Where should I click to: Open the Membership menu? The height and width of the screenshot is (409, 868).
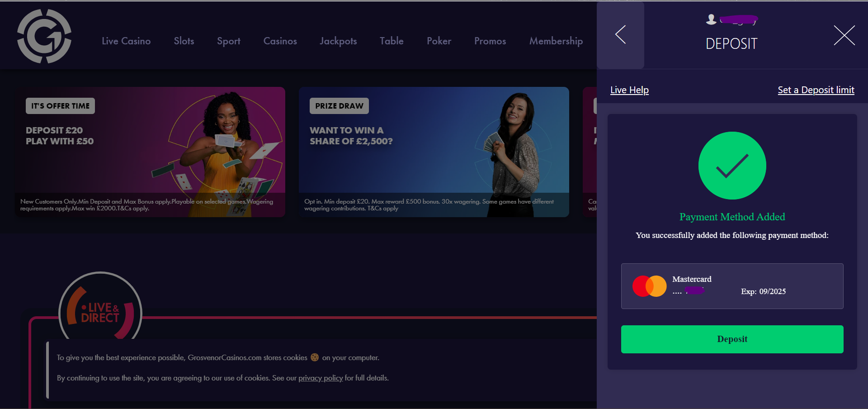coord(556,41)
